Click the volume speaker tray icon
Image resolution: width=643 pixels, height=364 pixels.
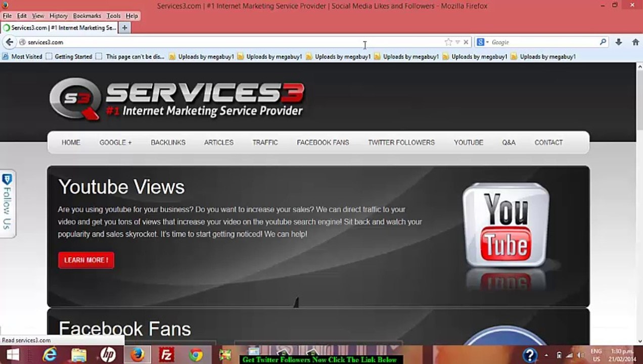(580, 355)
